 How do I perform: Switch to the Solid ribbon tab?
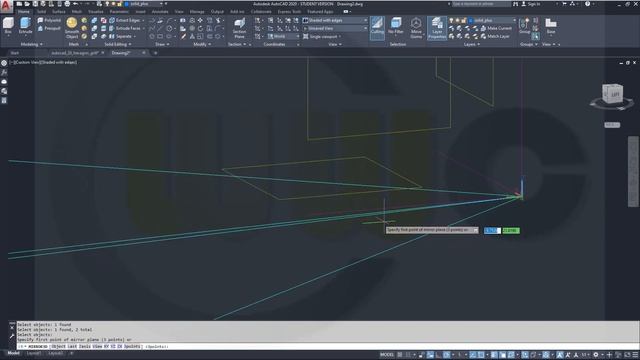point(41,12)
